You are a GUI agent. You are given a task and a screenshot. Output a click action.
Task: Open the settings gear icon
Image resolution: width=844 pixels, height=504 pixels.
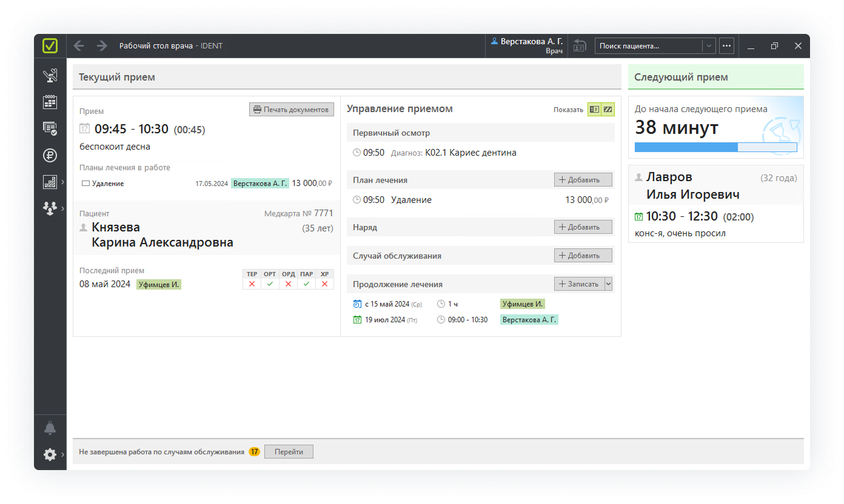(x=50, y=454)
